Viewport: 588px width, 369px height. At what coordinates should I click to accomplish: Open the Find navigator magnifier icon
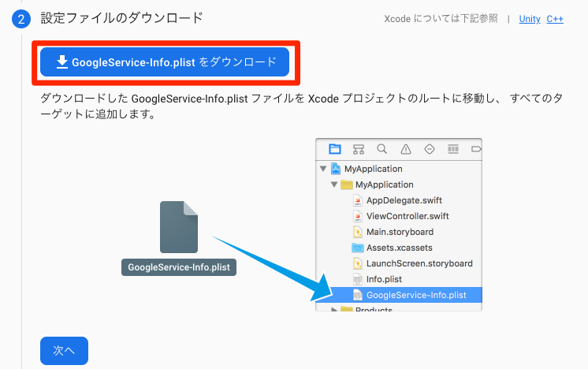point(381,149)
